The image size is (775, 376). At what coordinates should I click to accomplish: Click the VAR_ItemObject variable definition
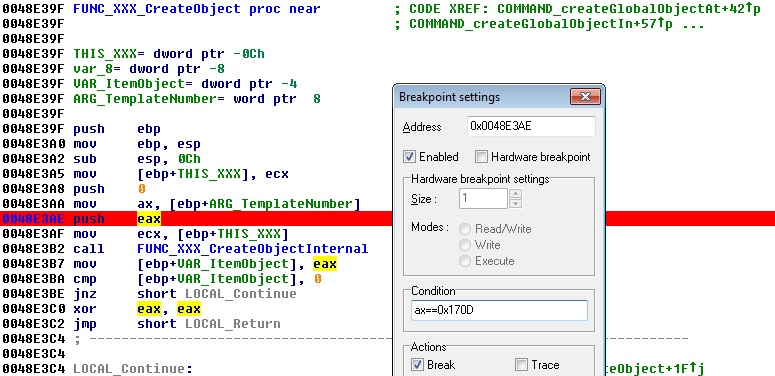(185, 84)
